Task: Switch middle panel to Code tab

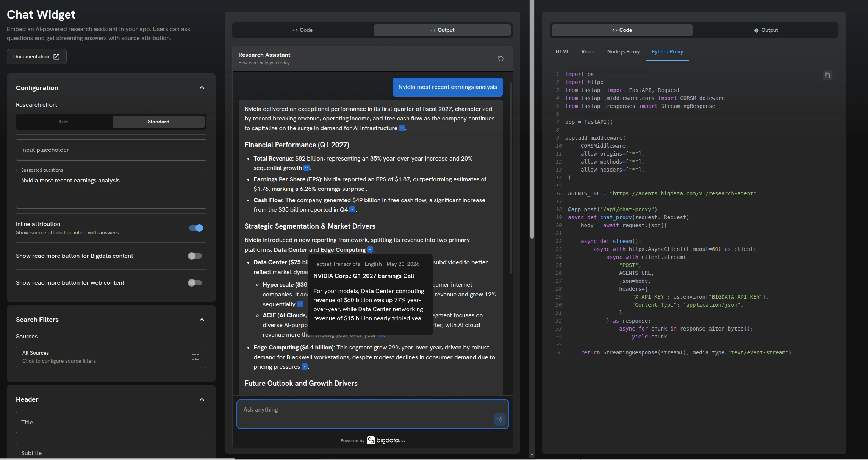Action: click(302, 30)
